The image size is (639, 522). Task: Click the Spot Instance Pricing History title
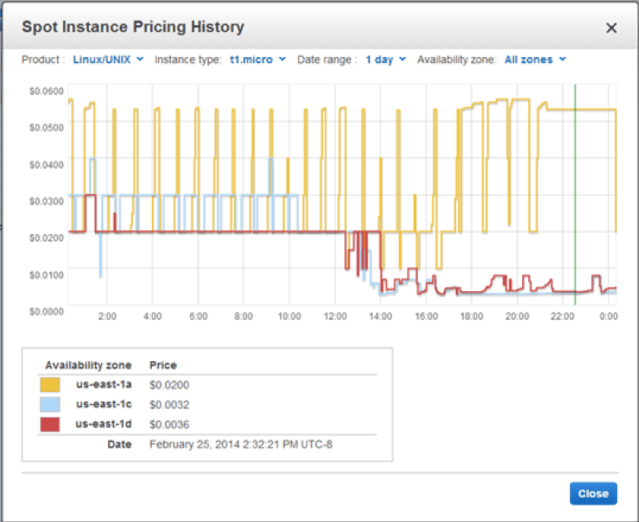point(133,27)
